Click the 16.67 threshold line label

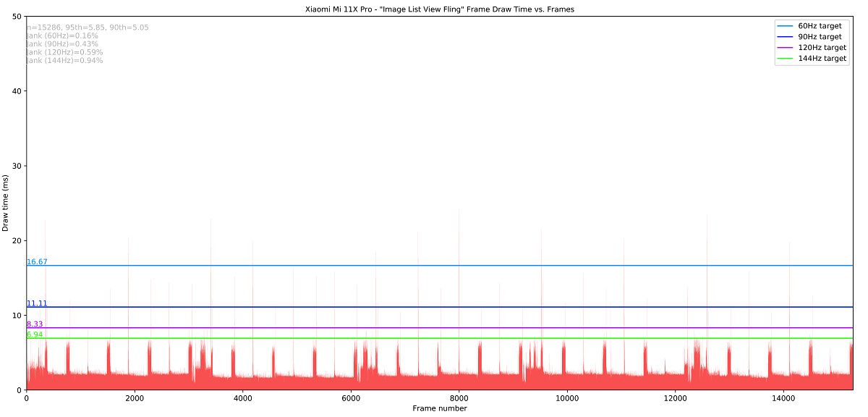coord(37,262)
